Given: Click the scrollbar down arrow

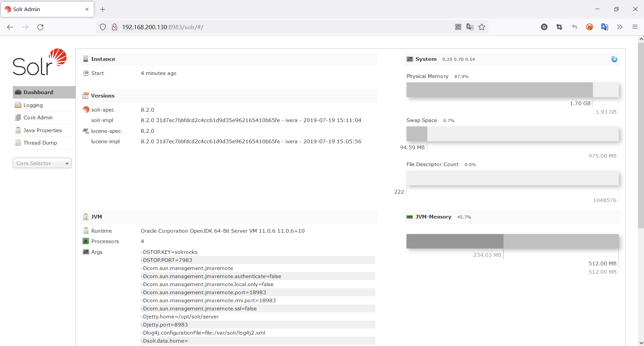Looking at the screenshot, I should click(641, 343).
